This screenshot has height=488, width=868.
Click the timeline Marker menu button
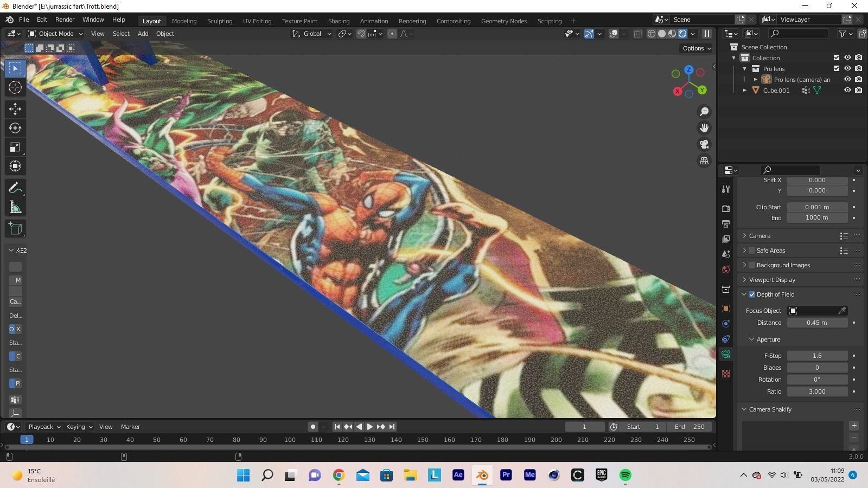pyautogui.click(x=130, y=427)
